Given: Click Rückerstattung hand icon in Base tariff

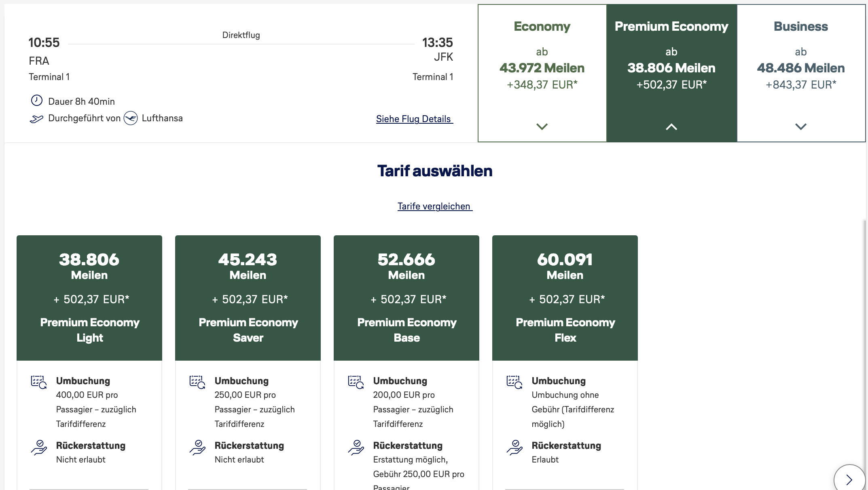Looking at the screenshot, I should [356, 448].
